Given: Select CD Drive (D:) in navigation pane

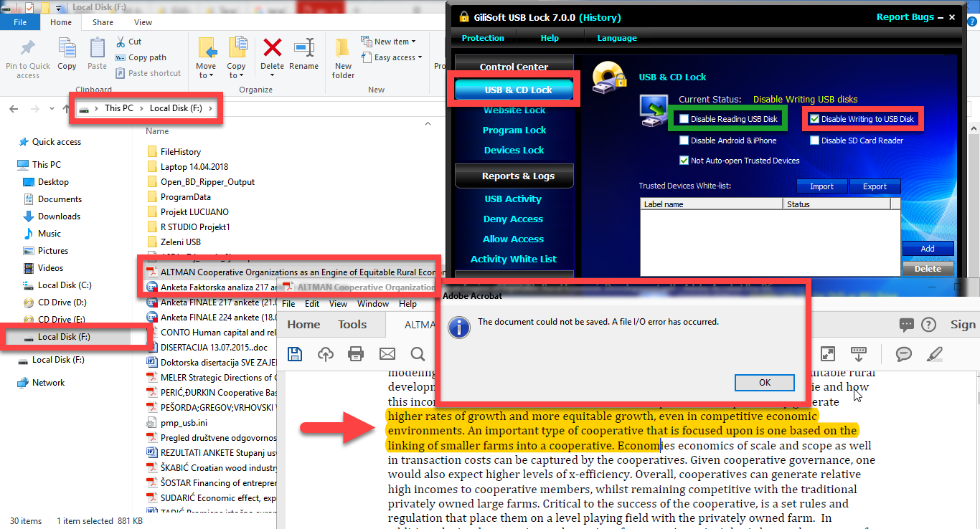Looking at the screenshot, I should click(62, 302).
